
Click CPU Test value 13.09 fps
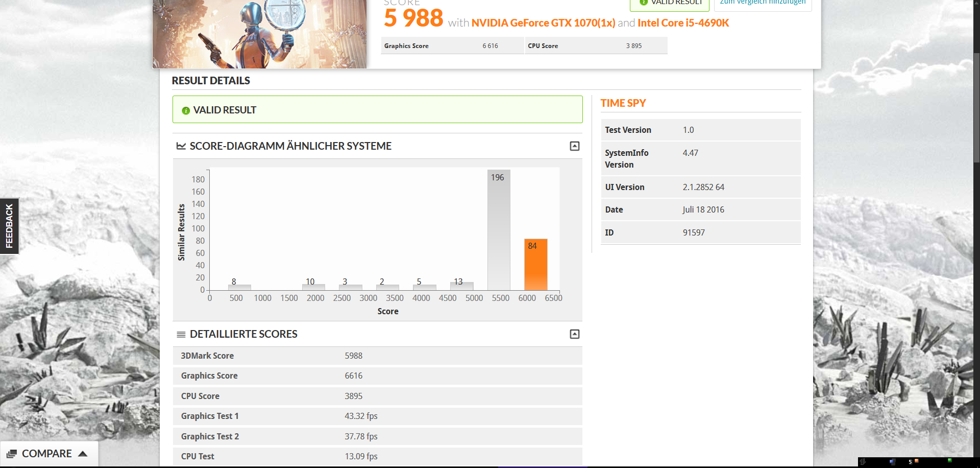coord(361,456)
